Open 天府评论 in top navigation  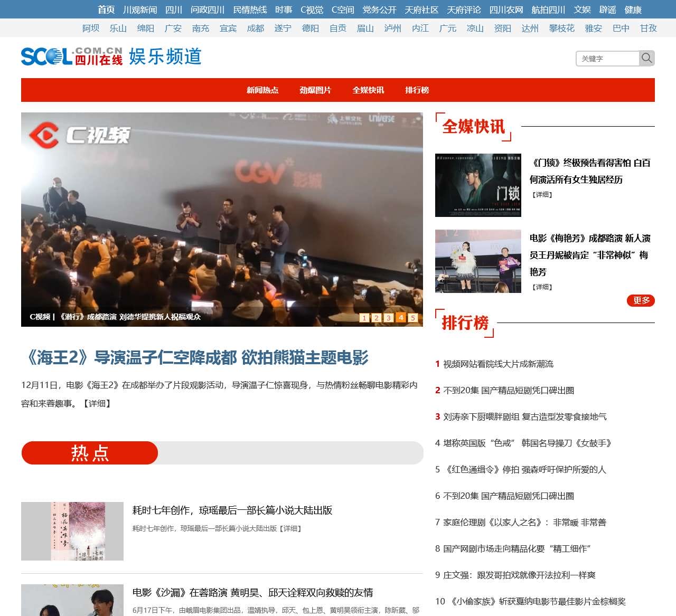(464, 10)
